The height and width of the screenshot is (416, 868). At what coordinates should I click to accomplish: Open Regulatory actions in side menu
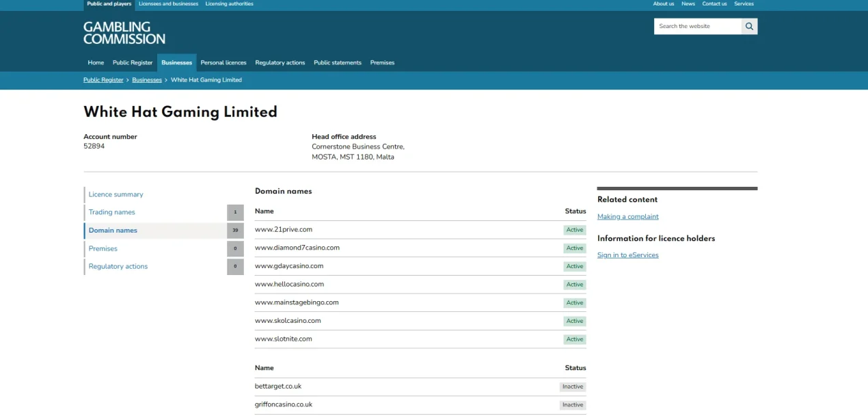pos(118,266)
